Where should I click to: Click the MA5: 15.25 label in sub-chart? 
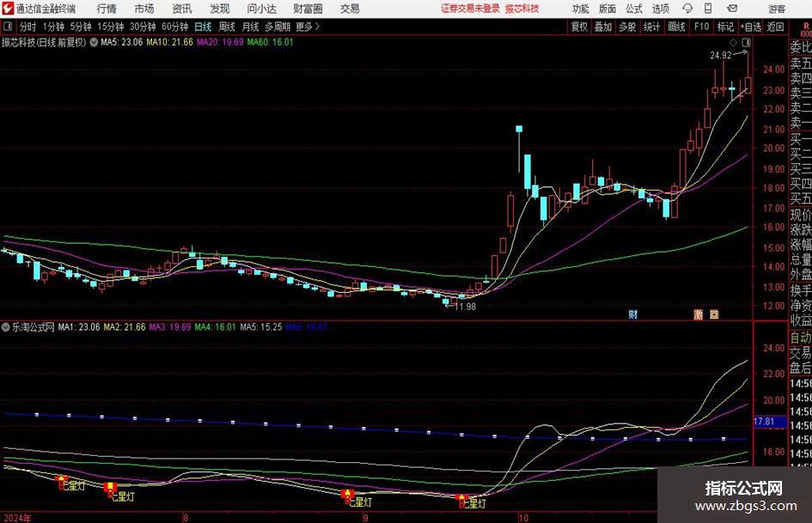pyautogui.click(x=261, y=327)
